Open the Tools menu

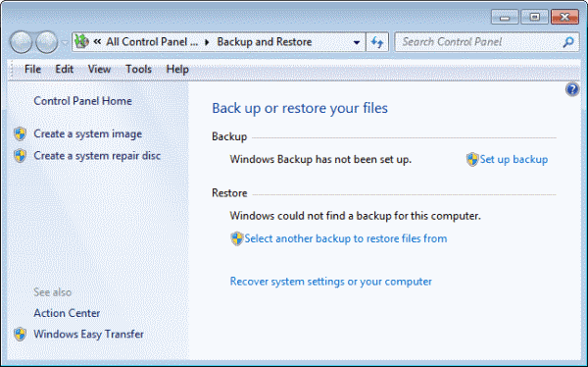138,69
